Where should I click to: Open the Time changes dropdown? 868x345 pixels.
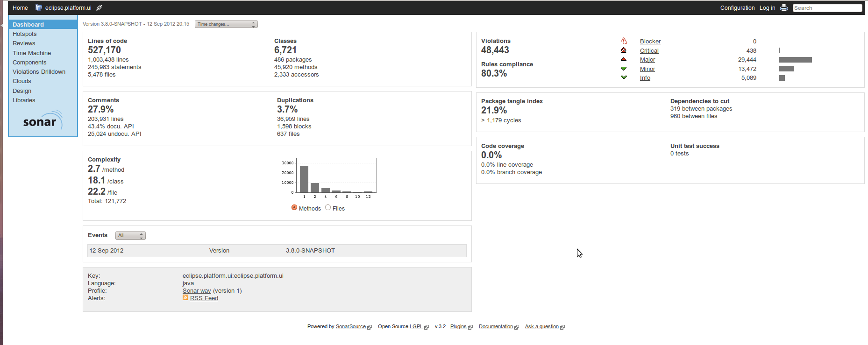226,24
